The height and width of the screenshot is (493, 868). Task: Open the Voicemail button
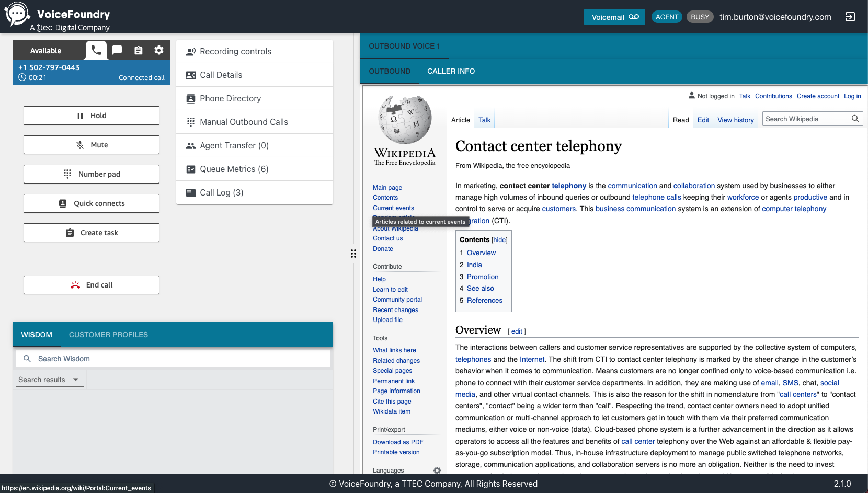tap(614, 17)
